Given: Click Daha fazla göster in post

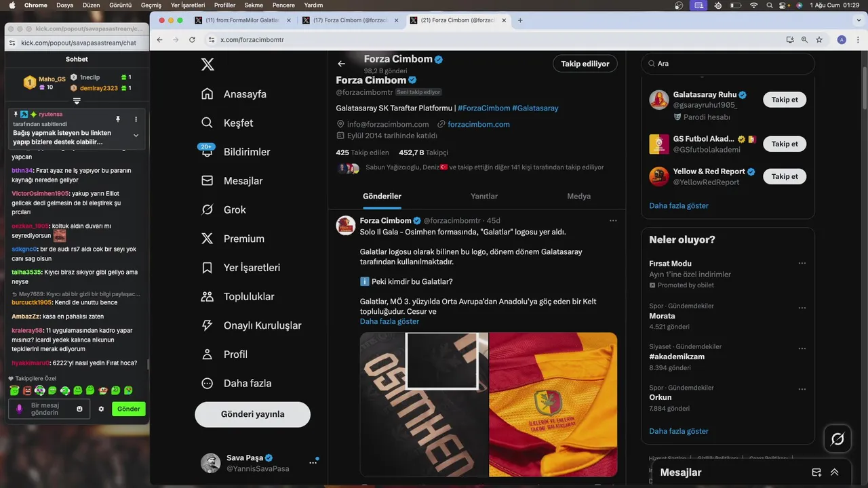Looking at the screenshot, I should tap(389, 321).
